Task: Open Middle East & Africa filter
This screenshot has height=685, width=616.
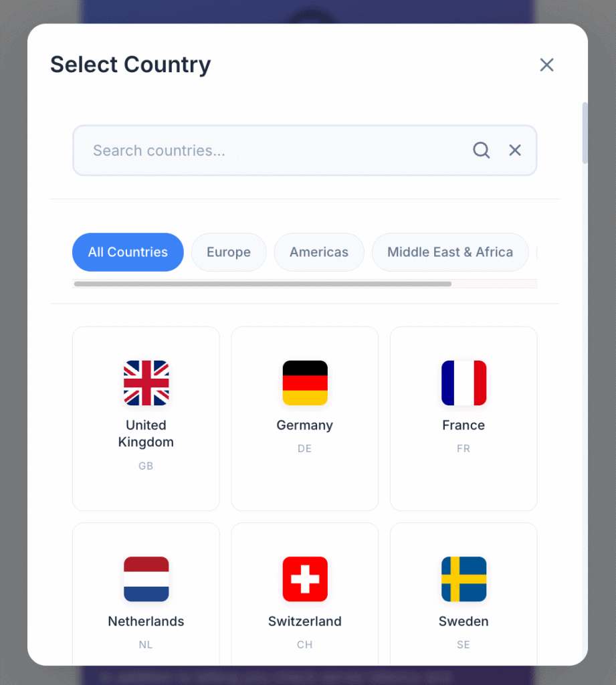Action: coord(450,252)
